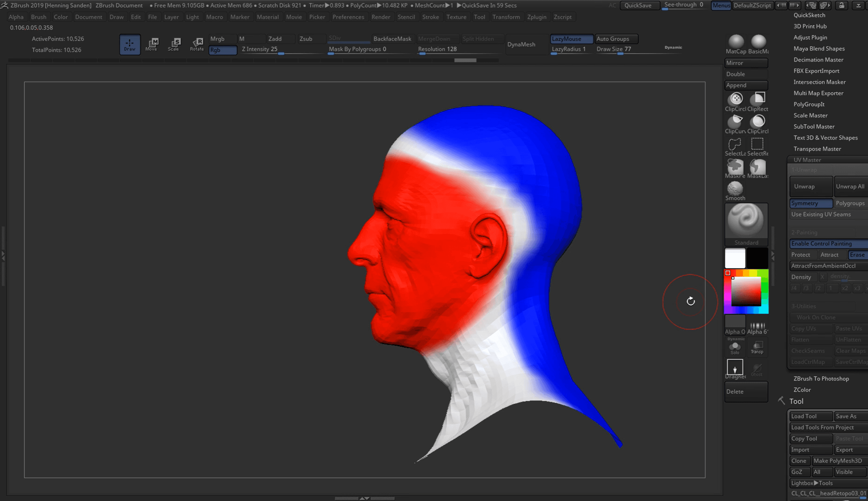
Task: Activate the Draw mode icon
Action: click(130, 44)
